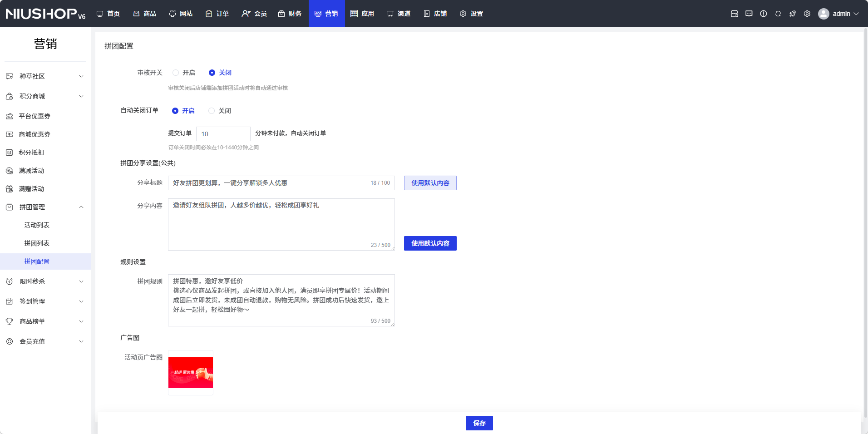The width and height of the screenshot is (868, 434).
Task: Open 活动列表 in the sidebar
Action: coord(37,225)
